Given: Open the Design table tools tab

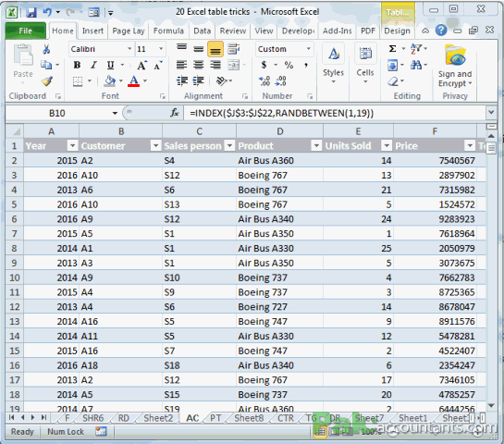Looking at the screenshot, I should [397, 31].
